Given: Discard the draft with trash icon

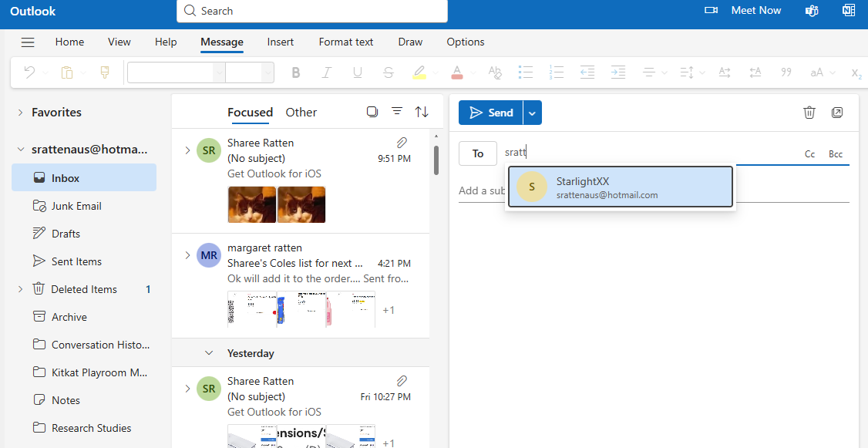Looking at the screenshot, I should pyautogui.click(x=809, y=113).
